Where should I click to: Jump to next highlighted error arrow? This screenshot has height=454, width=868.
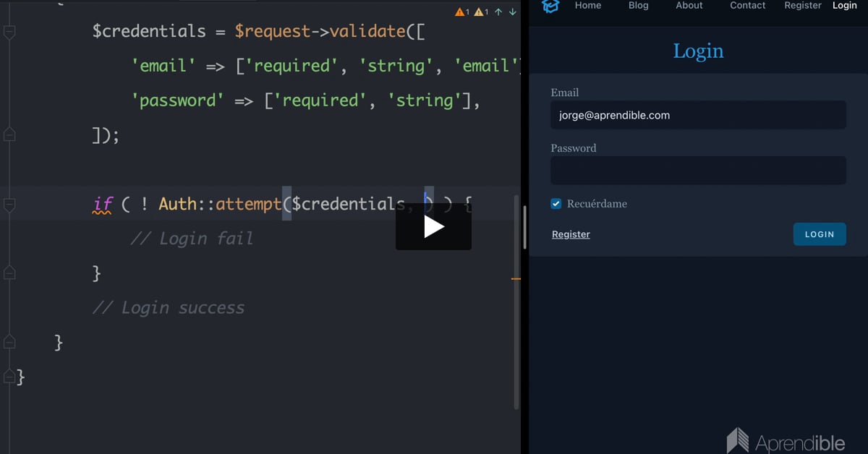point(513,12)
